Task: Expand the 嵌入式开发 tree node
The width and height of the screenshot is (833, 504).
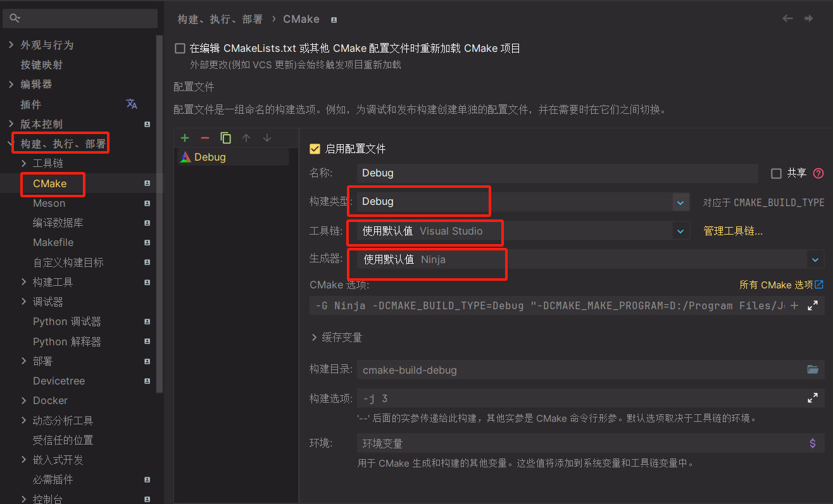Action: pyautogui.click(x=23, y=460)
